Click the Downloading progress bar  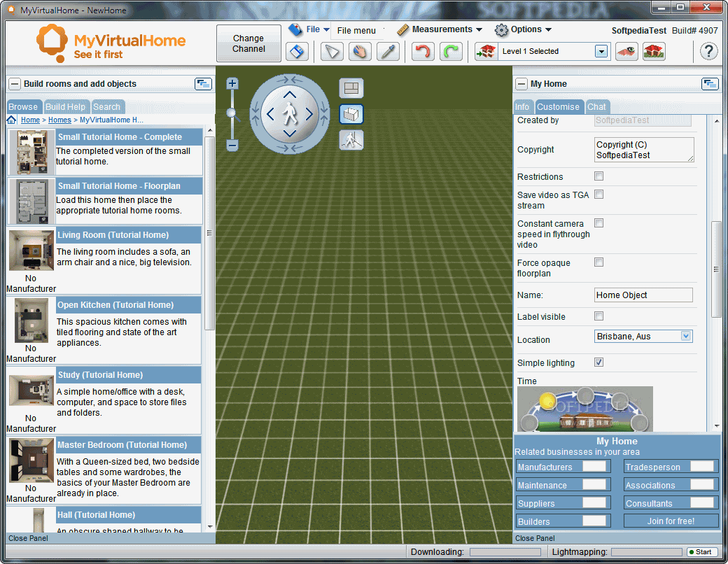coord(505,552)
